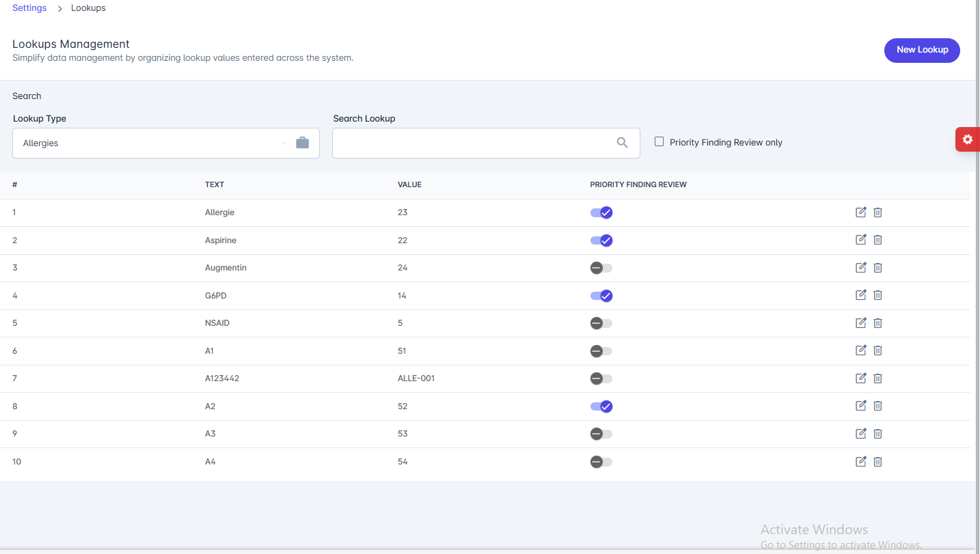Edit the A2 lookup entry
The width and height of the screenshot is (980, 554).
pyautogui.click(x=861, y=405)
